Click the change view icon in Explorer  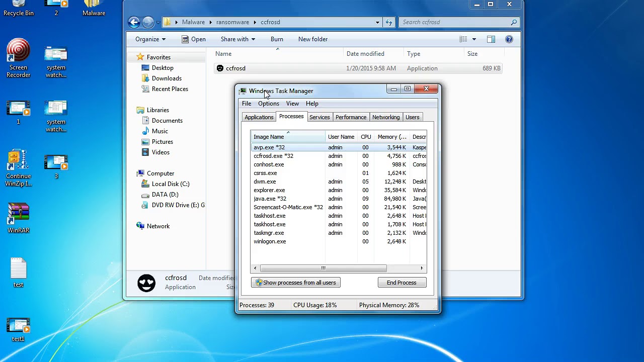point(463,39)
